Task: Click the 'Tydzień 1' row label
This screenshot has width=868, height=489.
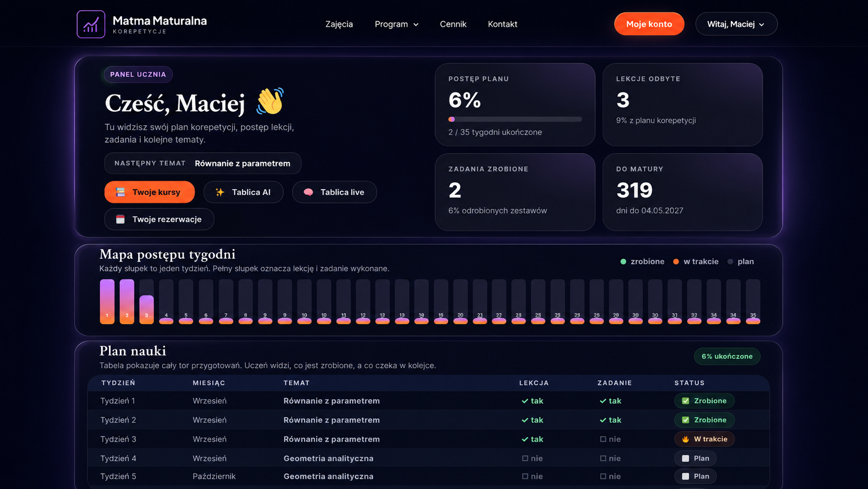Action: [118, 401]
